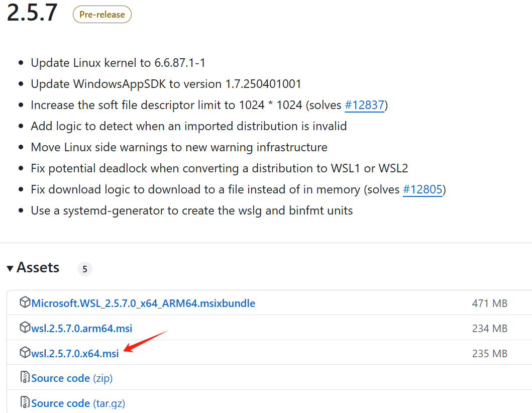Viewport: 532px width, 413px height.
Task: Collapse the Assets section using its triangle
Action: [x=10, y=268]
